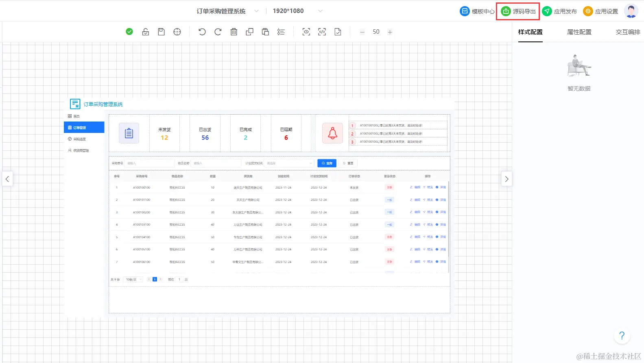Click the edit link in row 5
The width and height of the screenshot is (644, 363).
415,237
